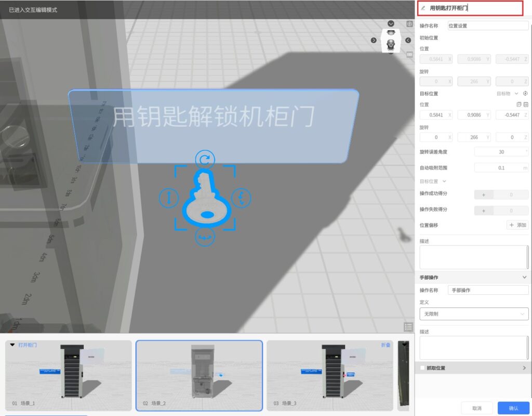
Task: Open the 定义 dropdown showing 无限制
Action: [474, 314]
